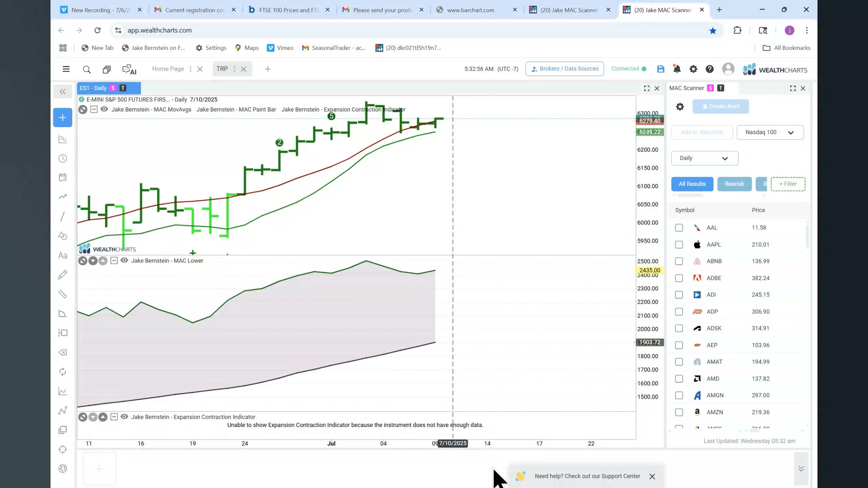The width and height of the screenshot is (868, 488).
Task: Select the TRP workspace tab
Action: pyautogui.click(x=222, y=69)
